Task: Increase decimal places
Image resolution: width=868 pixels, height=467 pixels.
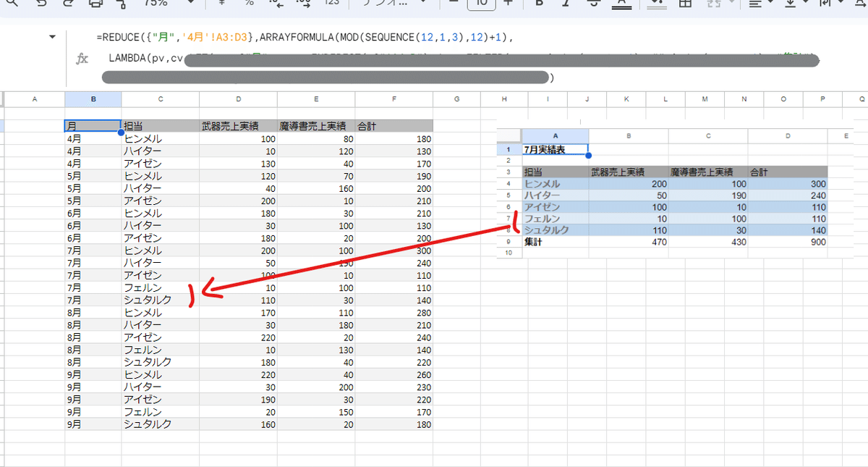Action: tap(304, 4)
